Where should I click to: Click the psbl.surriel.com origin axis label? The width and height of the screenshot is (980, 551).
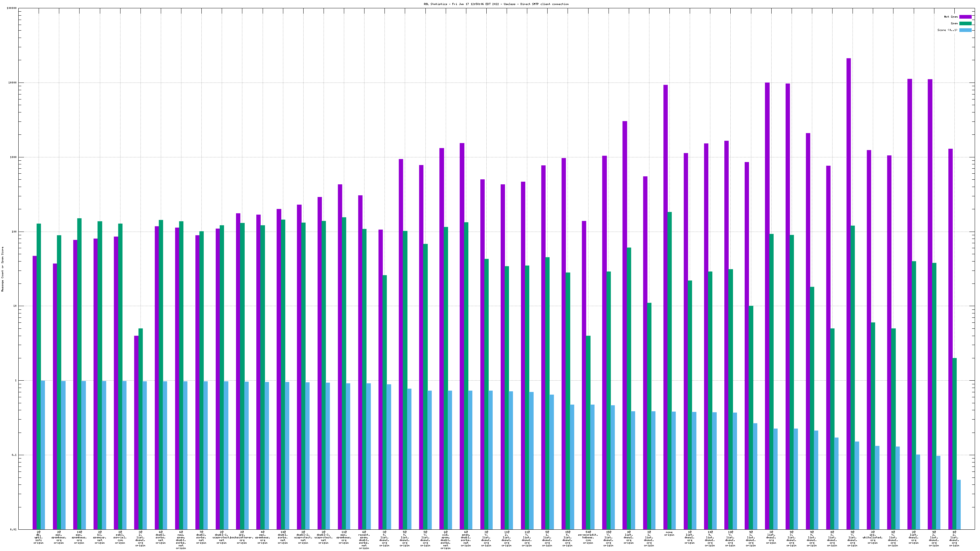pos(120,537)
